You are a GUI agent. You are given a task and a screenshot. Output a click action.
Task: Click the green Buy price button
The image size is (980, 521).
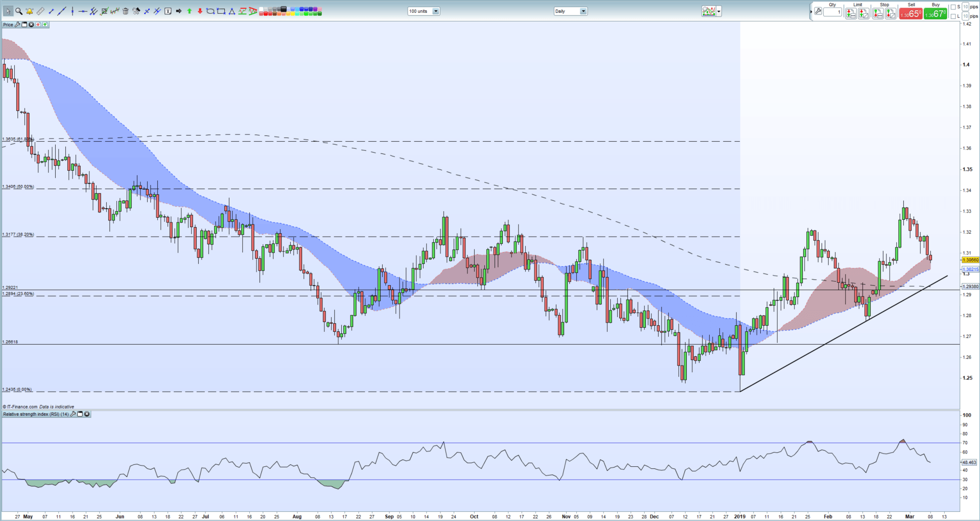coord(935,13)
